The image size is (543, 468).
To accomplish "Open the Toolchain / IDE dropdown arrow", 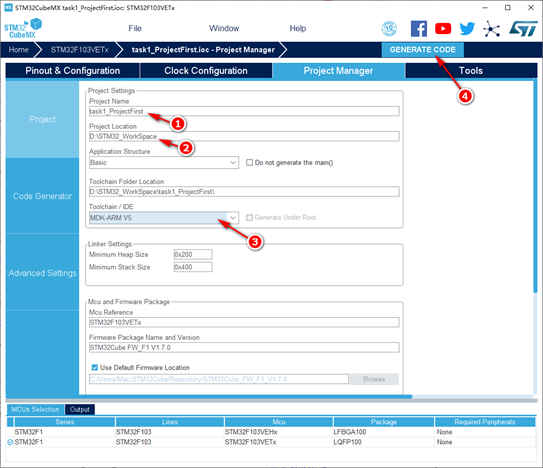I will point(233,218).
